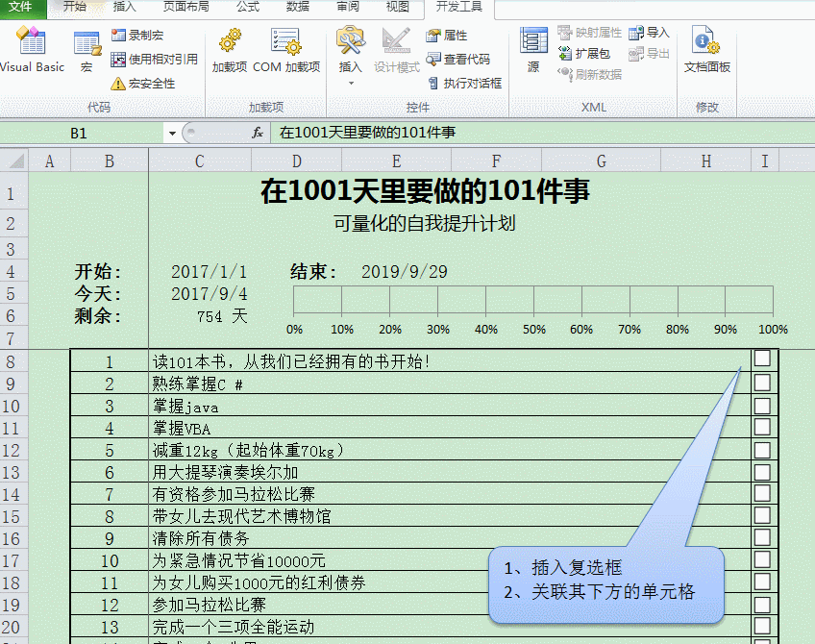Click 映射属性 map properties
This screenshot has width=815, height=644.
coord(589,33)
